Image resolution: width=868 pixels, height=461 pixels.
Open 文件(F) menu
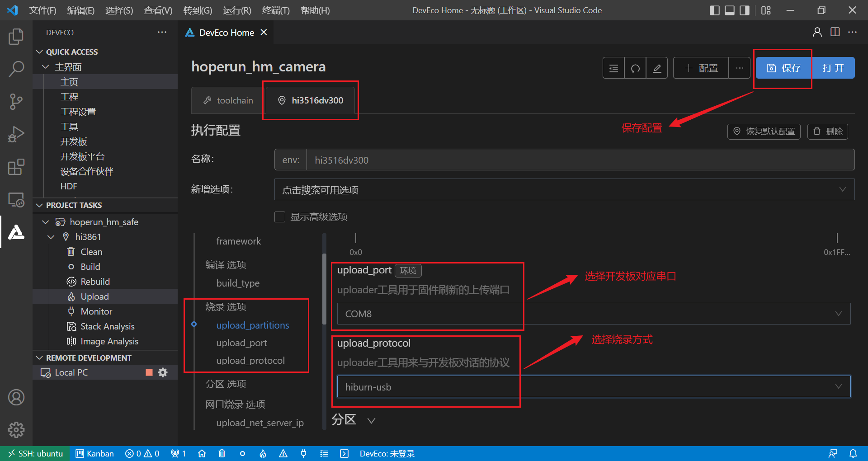pos(43,10)
